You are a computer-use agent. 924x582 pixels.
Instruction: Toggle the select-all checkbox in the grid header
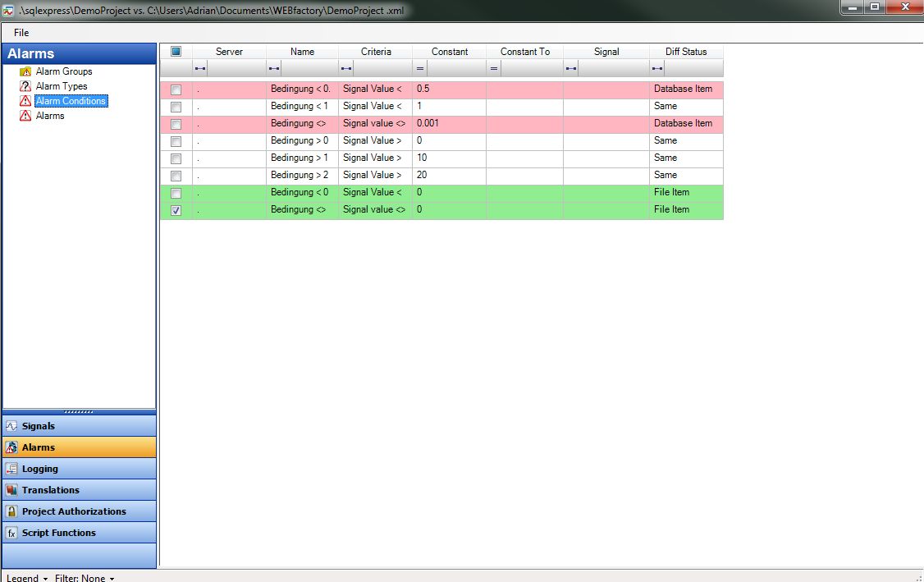(x=176, y=51)
